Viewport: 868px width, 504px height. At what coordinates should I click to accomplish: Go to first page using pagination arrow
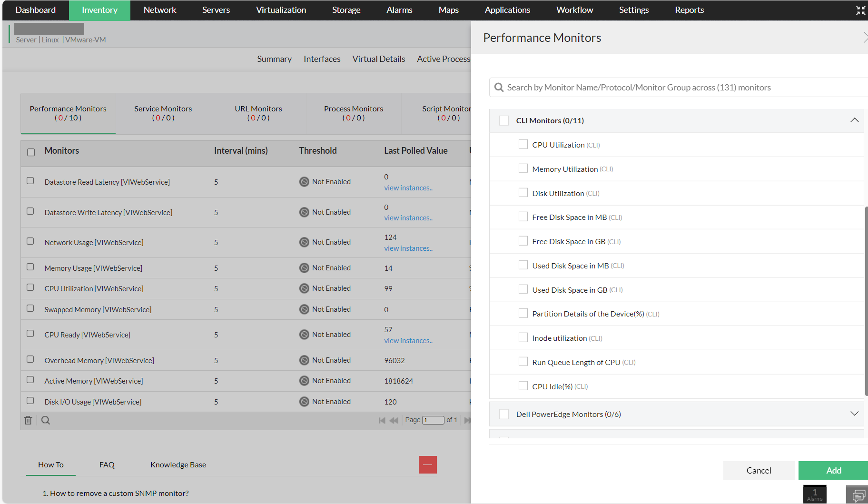(382, 420)
